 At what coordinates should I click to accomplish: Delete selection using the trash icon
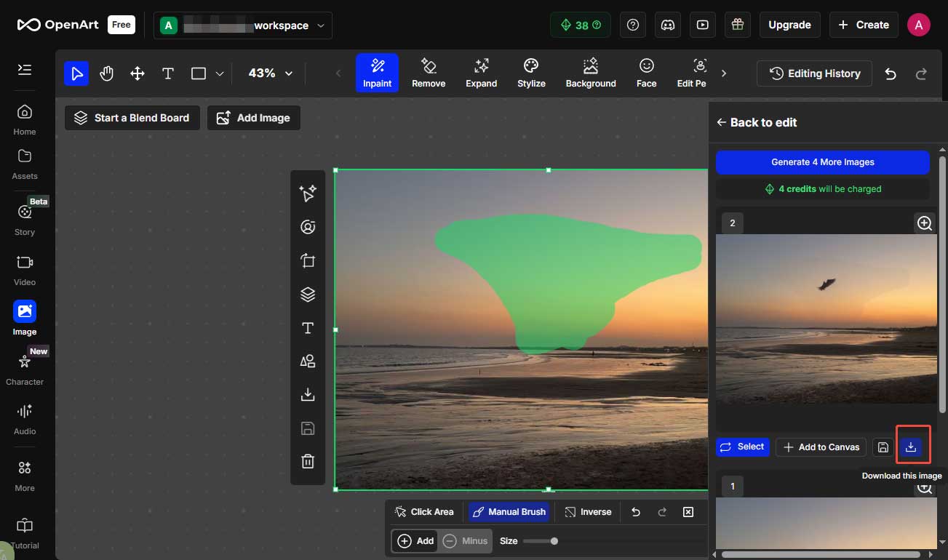tap(307, 461)
